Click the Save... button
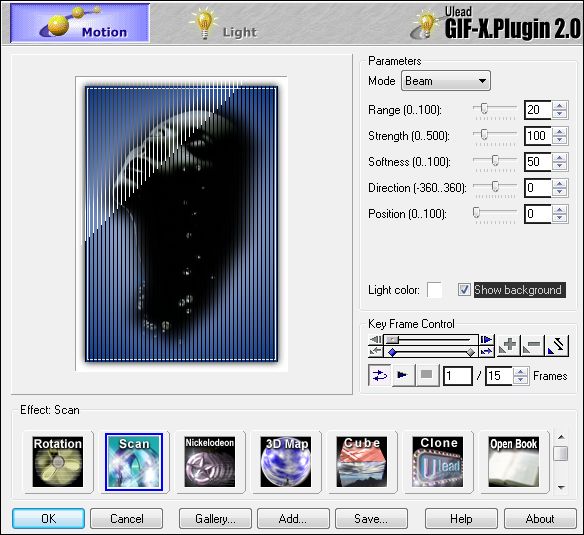The width and height of the screenshot is (584, 535). (x=371, y=519)
